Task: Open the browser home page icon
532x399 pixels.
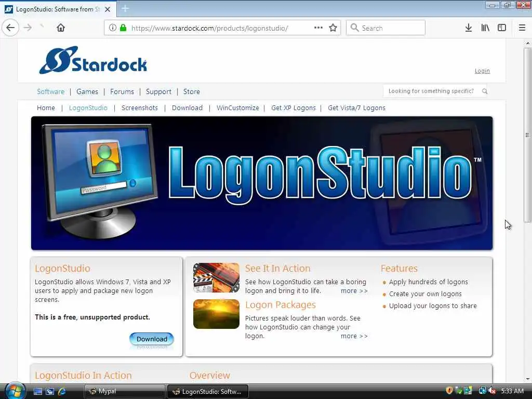Action: pos(61,28)
